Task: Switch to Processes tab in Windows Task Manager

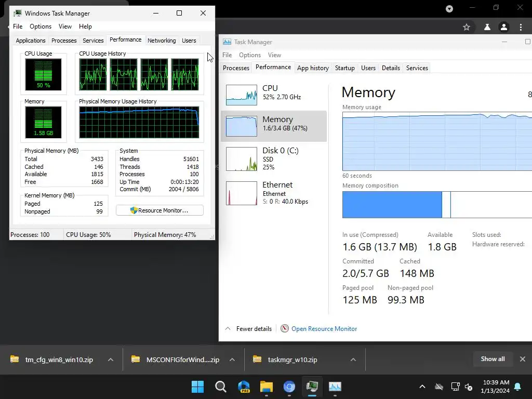Action: 64,41
